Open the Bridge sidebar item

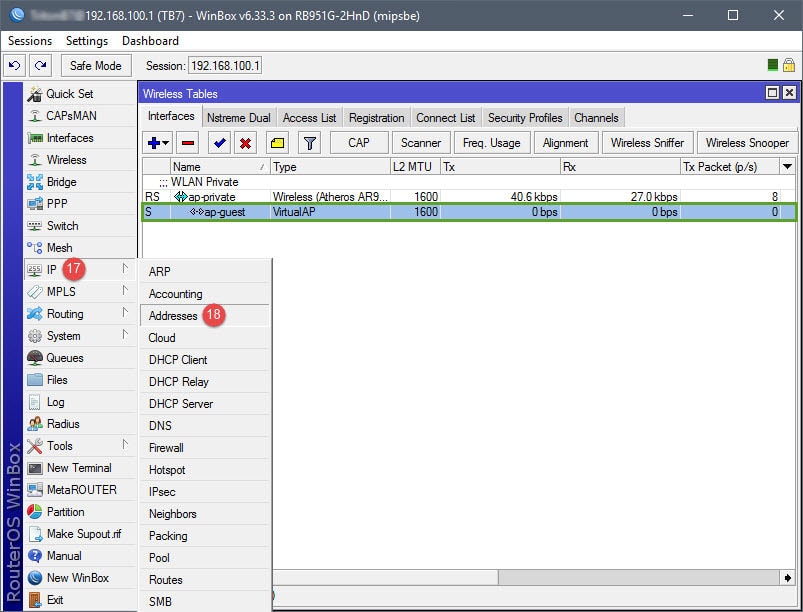pos(80,182)
